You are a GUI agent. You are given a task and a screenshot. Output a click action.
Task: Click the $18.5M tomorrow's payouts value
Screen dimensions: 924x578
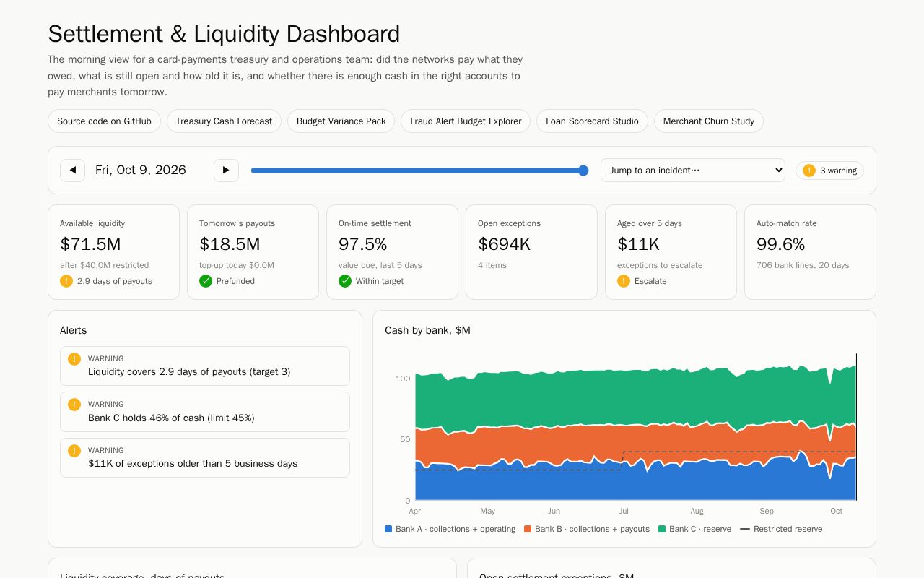[230, 244]
